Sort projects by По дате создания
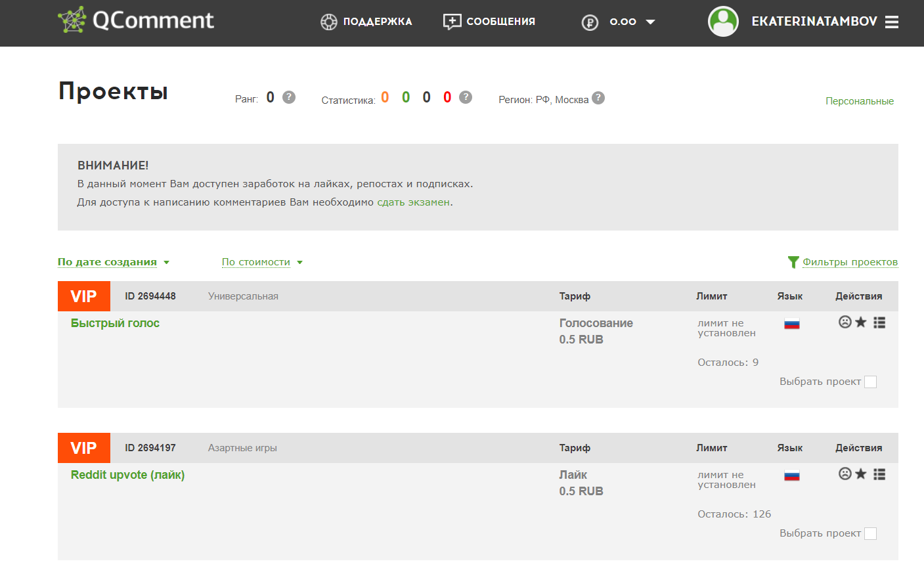 [x=107, y=262]
